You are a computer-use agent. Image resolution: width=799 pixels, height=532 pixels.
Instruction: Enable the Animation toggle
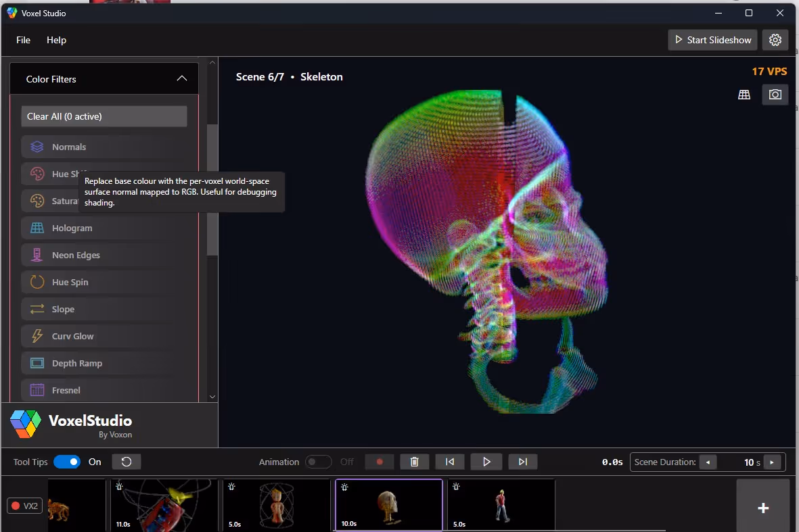(319, 462)
